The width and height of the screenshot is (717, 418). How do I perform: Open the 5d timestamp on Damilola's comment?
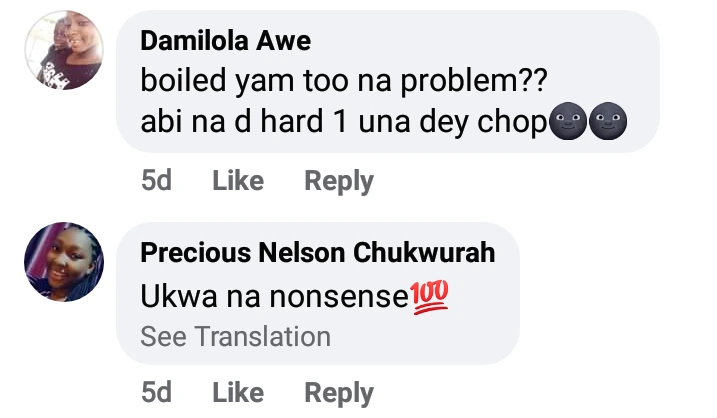tap(156, 182)
